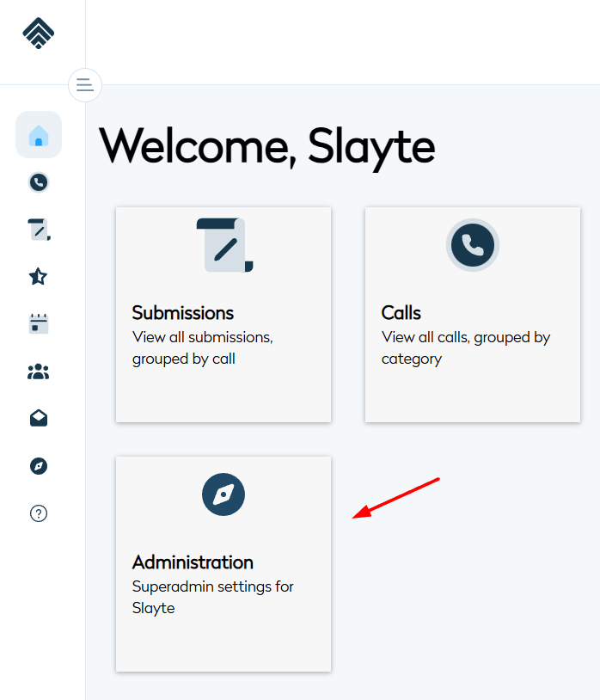Image resolution: width=600 pixels, height=700 pixels.
Task: Select the star icon in the sidebar
Action: pos(39,276)
